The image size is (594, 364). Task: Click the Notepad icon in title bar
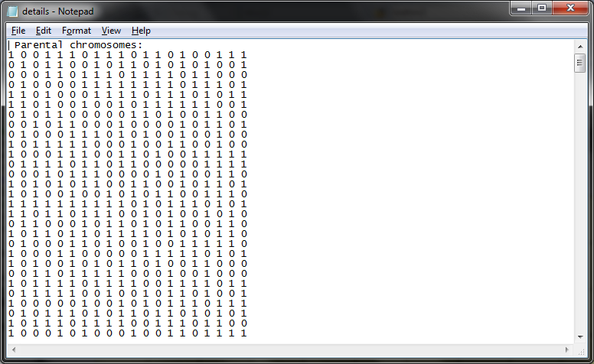[12, 11]
